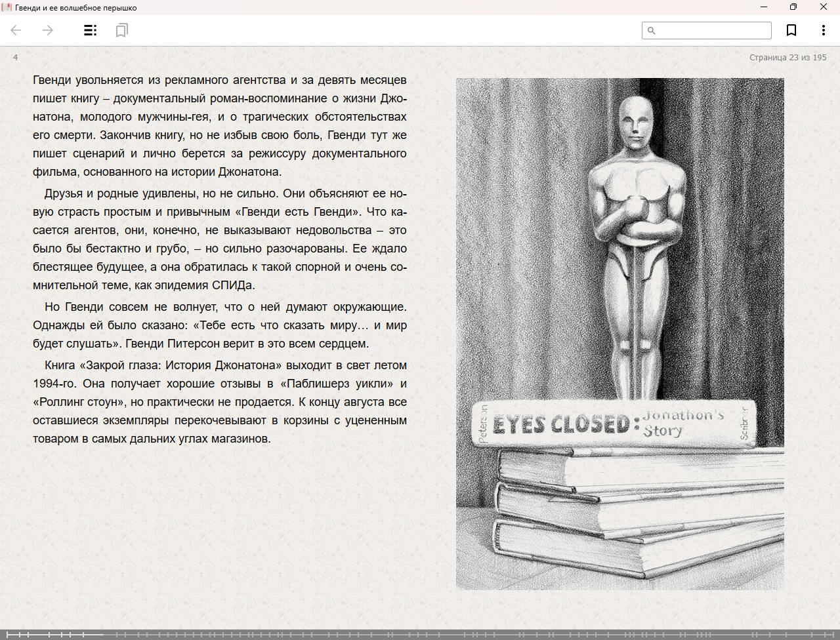This screenshot has width=840, height=640.
Task: Click inside the search text field
Action: (712, 31)
